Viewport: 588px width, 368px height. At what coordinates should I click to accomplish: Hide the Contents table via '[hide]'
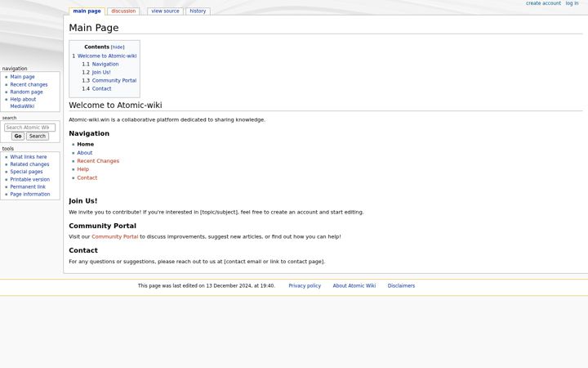point(118,47)
